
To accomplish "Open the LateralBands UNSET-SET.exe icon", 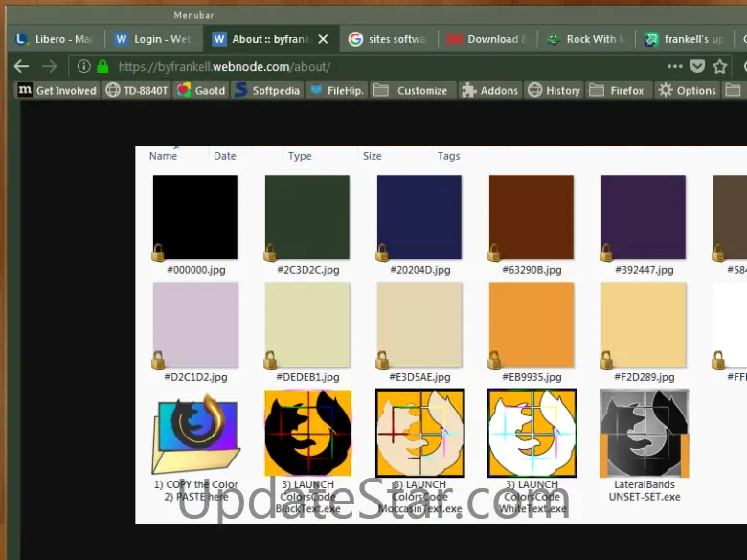I will (x=644, y=433).
